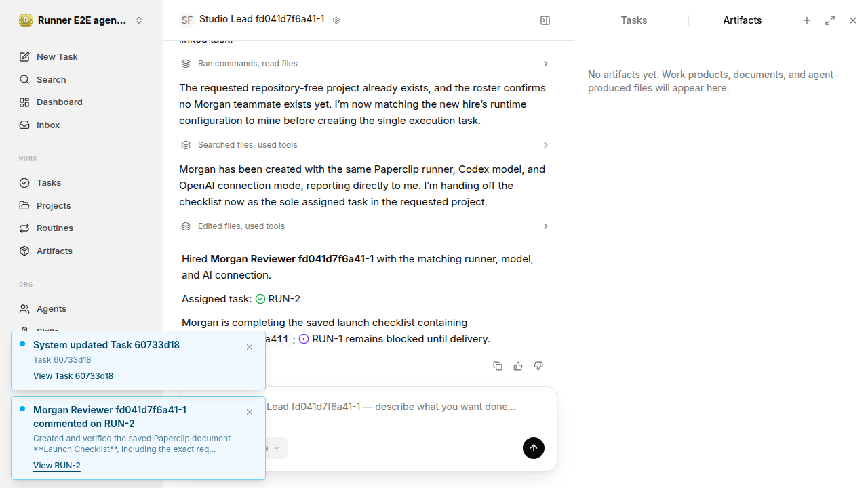Dismiss the System updated Task notification
This screenshot has height=488, width=868.
tap(250, 347)
